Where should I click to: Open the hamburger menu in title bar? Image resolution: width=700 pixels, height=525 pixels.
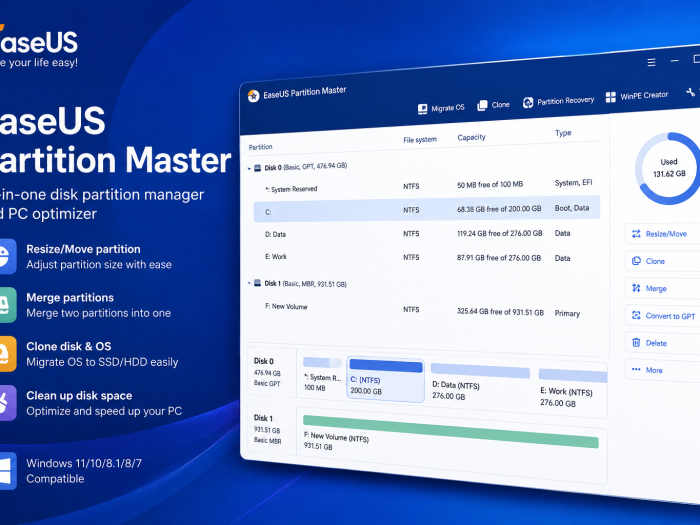coord(651,62)
